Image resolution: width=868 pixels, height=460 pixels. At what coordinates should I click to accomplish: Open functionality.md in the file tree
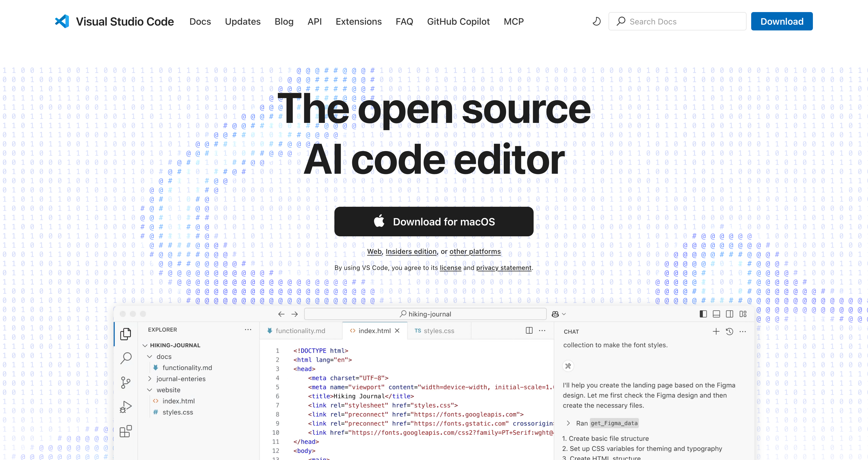pos(187,368)
